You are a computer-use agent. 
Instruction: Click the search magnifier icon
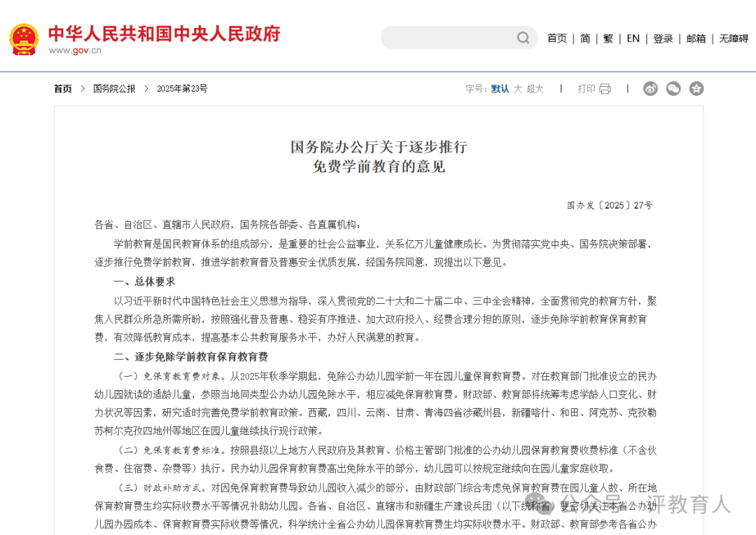pyautogui.click(x=523, y=38)
